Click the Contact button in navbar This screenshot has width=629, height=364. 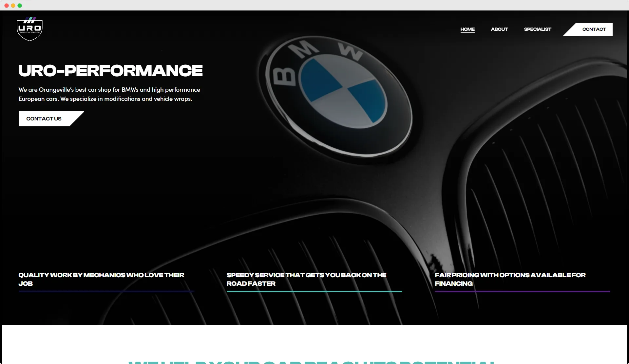(588, 29)
